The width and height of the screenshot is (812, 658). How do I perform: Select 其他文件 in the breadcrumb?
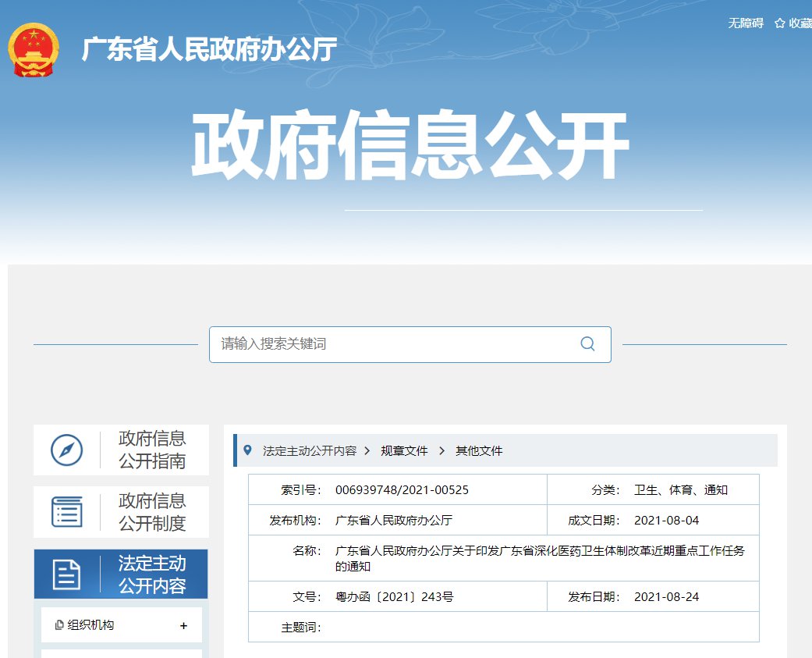coord(479,450)
